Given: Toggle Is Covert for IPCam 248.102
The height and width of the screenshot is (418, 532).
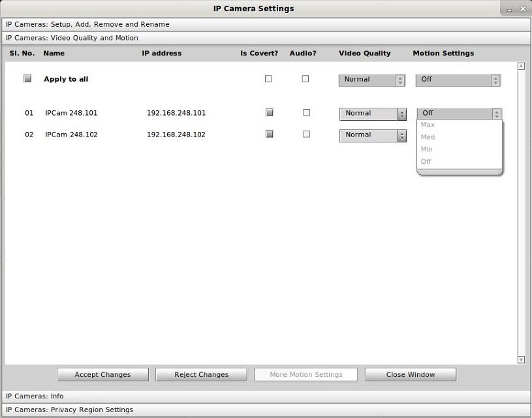Looking at the screenshot, I should 269,135.
